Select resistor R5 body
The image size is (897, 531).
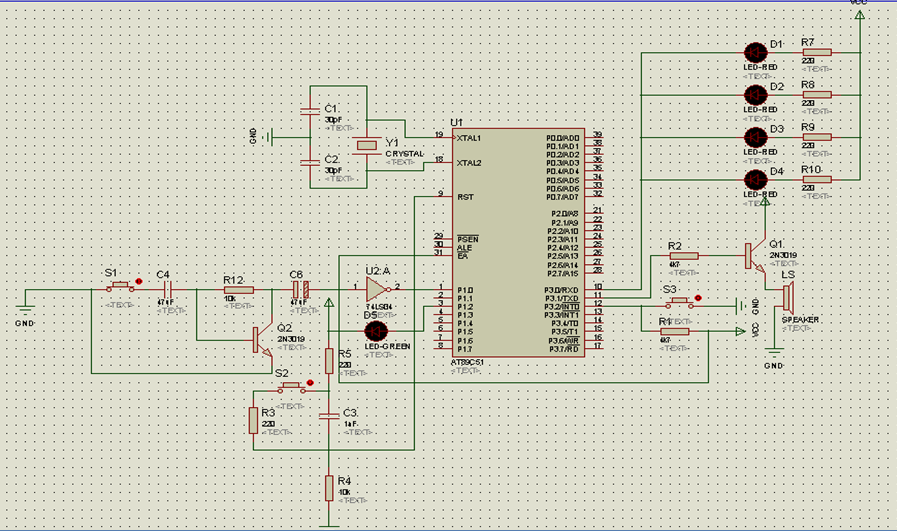pos(329,361)
